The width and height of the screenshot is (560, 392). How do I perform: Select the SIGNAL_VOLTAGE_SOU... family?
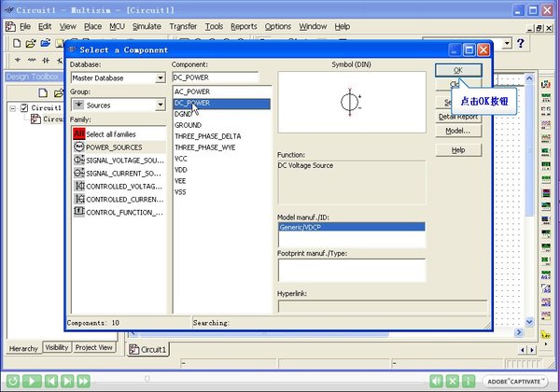[x=119, y=161]
